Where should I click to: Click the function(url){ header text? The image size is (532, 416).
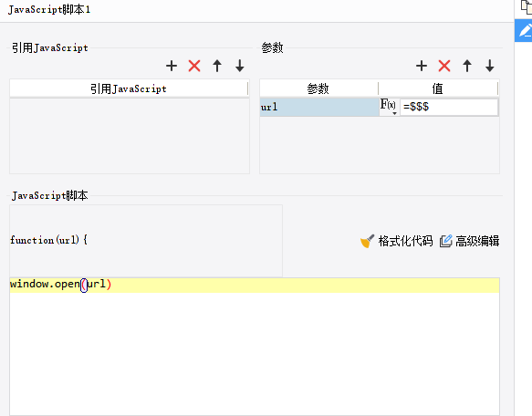[48, 240]
